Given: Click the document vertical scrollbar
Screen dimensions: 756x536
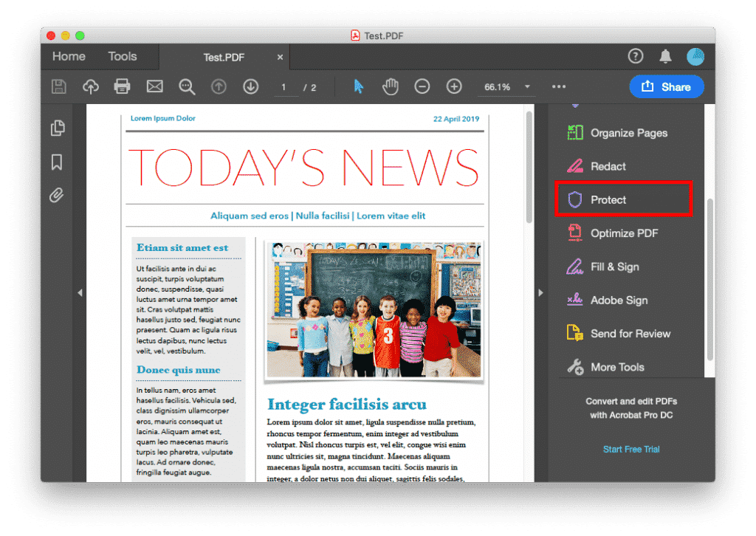Looking at the screenshot, I should click(529, 167).
